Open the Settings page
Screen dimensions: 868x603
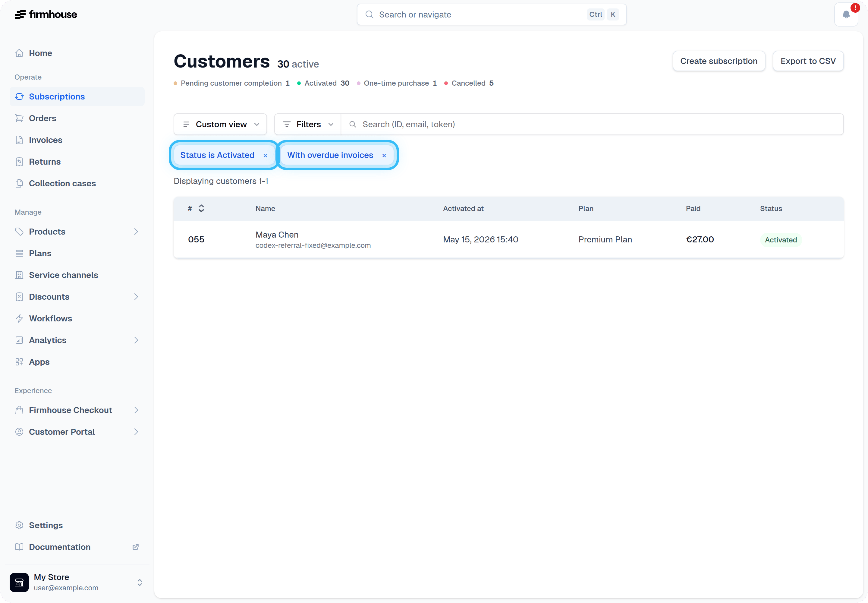[x=77, y=526]
